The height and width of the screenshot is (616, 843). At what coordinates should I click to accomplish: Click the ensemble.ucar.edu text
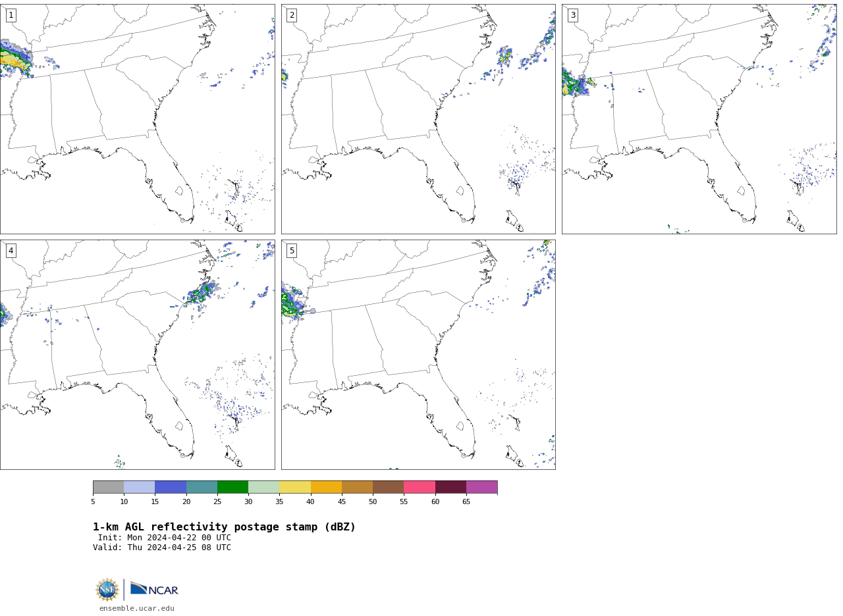pyautogui.click(x=137, y=609)
